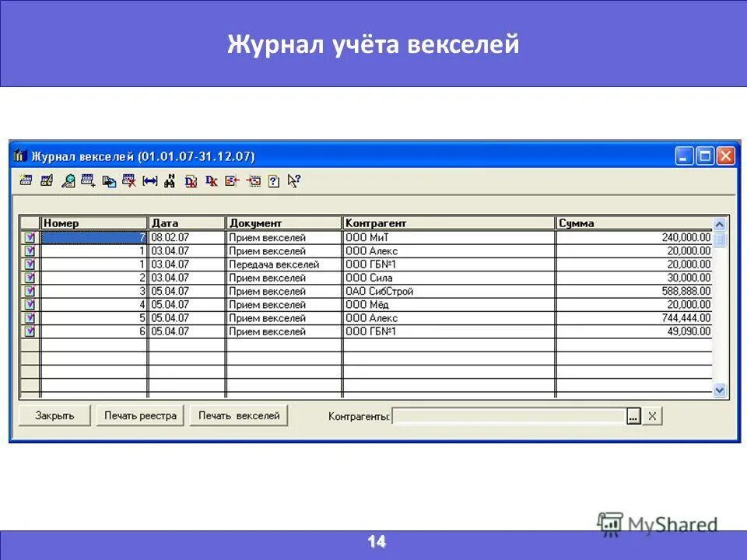
Task: Toggle the status icon on the ООО Сила row
Action: point(29,277)
